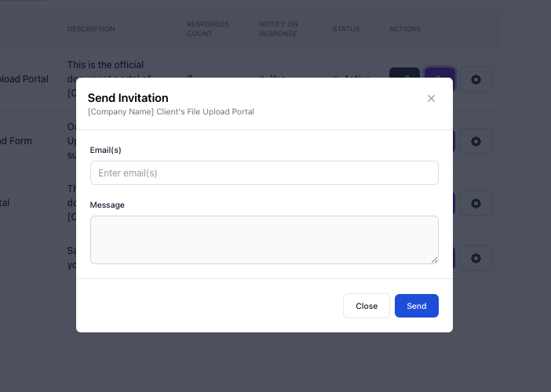Click the Message box resize handle

click(x=434, y=260)
